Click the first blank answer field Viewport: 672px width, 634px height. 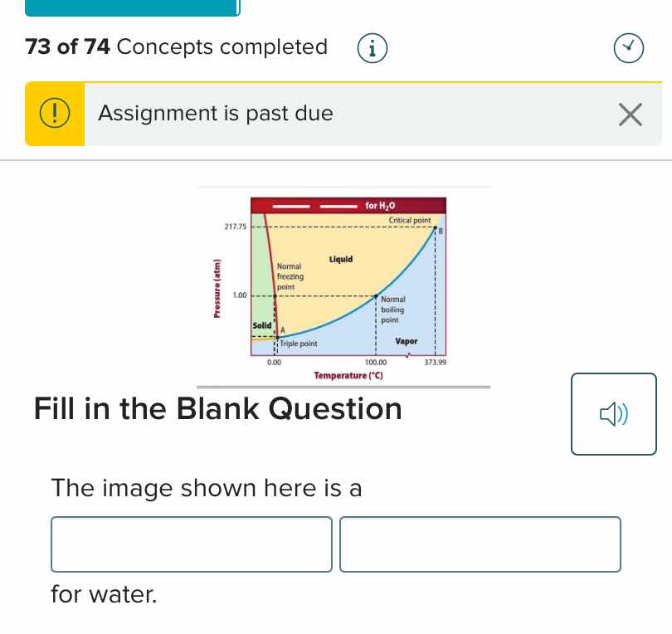192,544
